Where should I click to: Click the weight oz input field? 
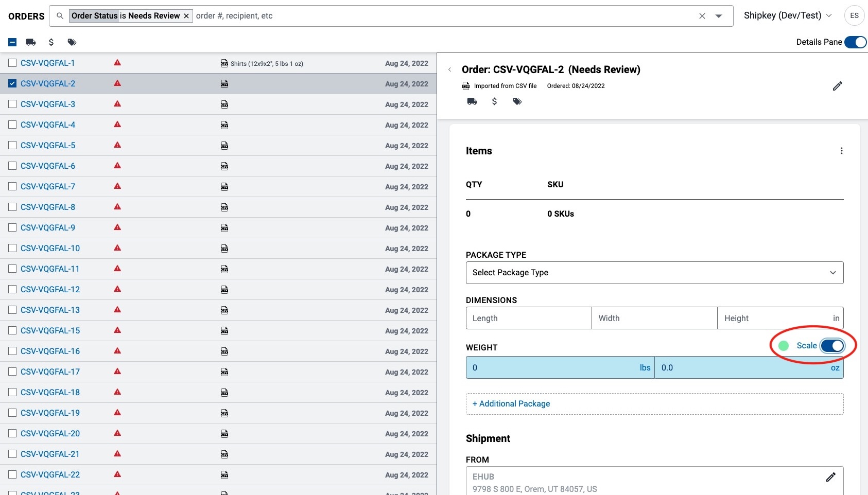click(x=749, y=367)
